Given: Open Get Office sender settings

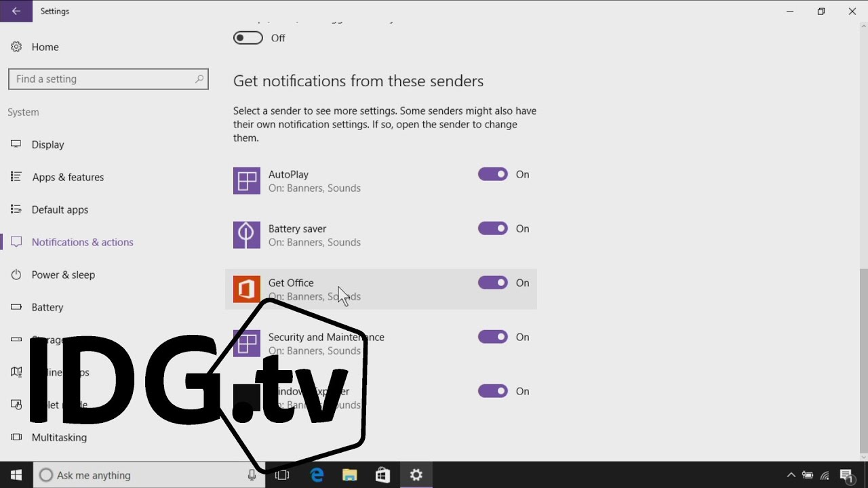Looking at the screenshot, I should click(381, 289).
